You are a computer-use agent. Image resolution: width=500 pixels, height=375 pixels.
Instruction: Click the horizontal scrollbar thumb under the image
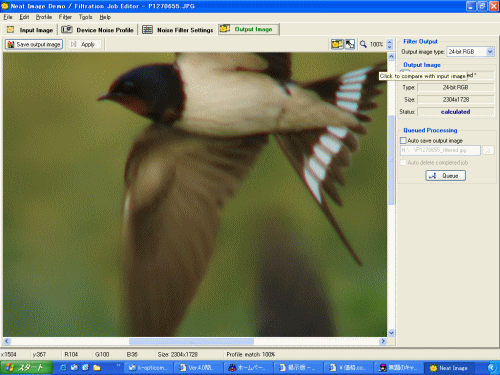191,341
